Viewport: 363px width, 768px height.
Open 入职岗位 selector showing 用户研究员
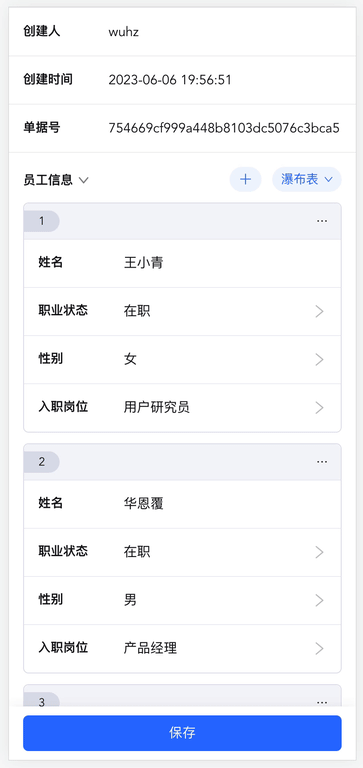pos(182,408)
